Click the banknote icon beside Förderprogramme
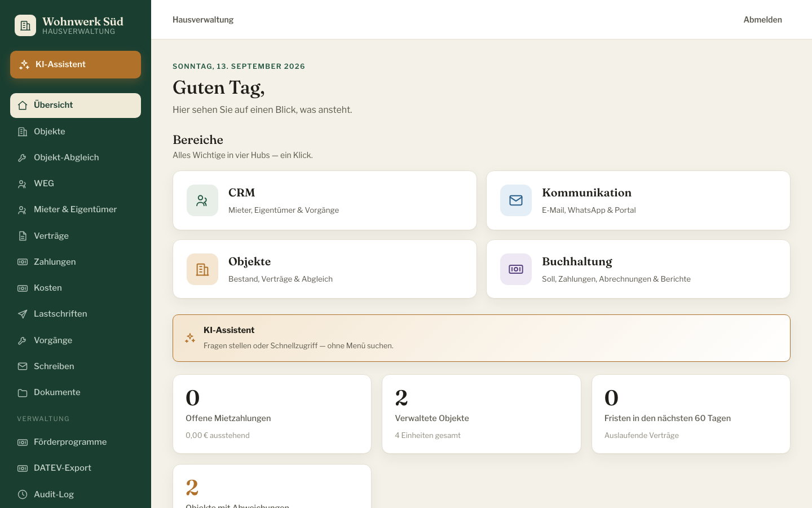This screenshot has width=812, height=508. click(x=23, y=442)
